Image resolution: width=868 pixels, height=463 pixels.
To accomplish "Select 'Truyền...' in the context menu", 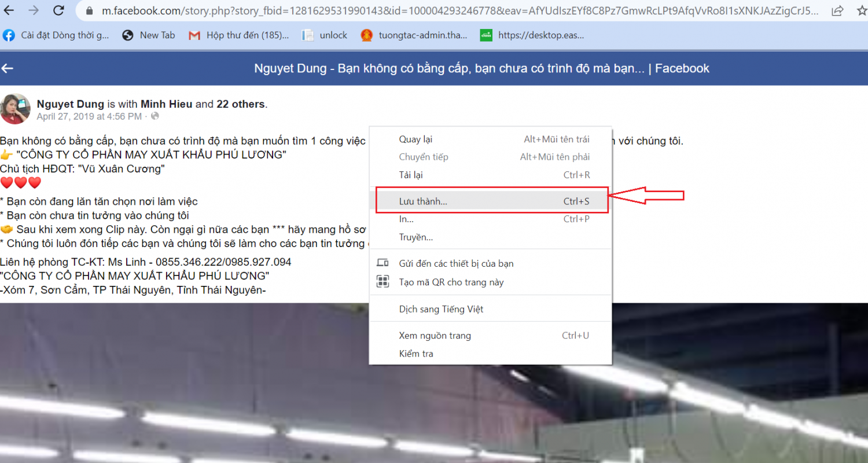I will click(491, 237).
